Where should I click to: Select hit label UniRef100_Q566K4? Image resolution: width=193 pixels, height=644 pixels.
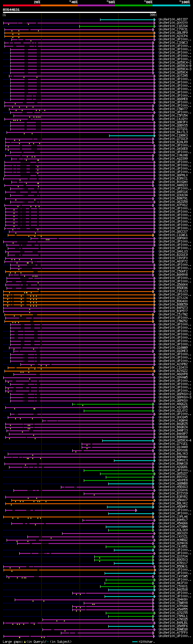pyautogui.click(x=173, y=284)
